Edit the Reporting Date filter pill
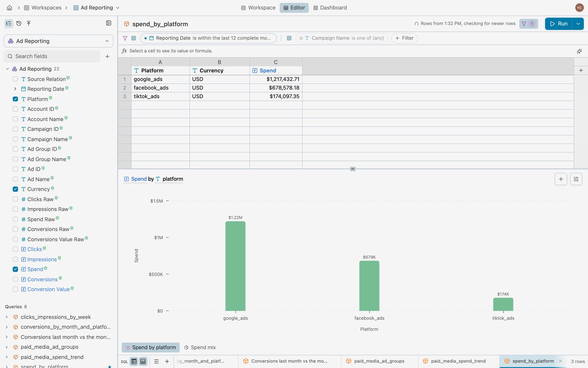The image size is (588, 368). (x=208, y=38)
